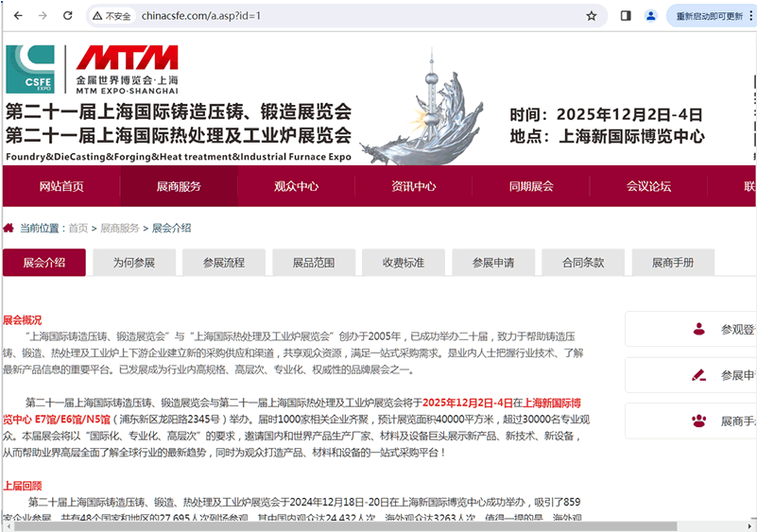
Task: Click the 参展申请 sidebar button text
Action: click(x=738, y=375)
